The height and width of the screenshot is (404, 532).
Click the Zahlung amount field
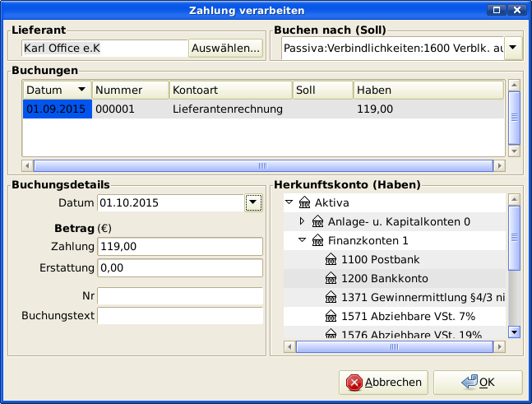coord(179,246)
